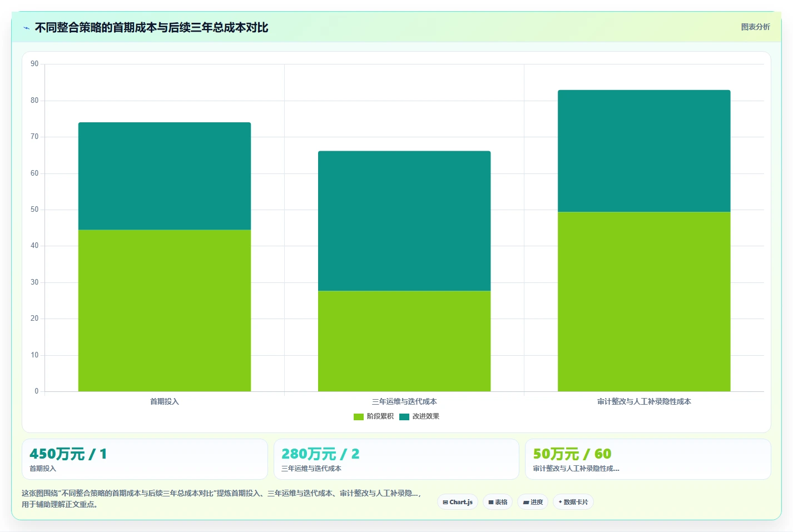
Task: Select the 表格 tag chip
Action: pos(498,502)
